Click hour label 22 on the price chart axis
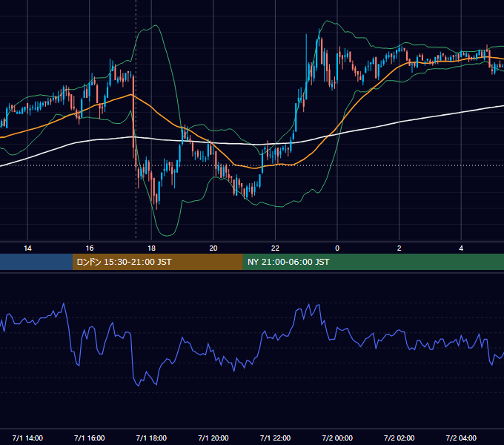Screen dimensions: 504x445 (x=275, y=248)
